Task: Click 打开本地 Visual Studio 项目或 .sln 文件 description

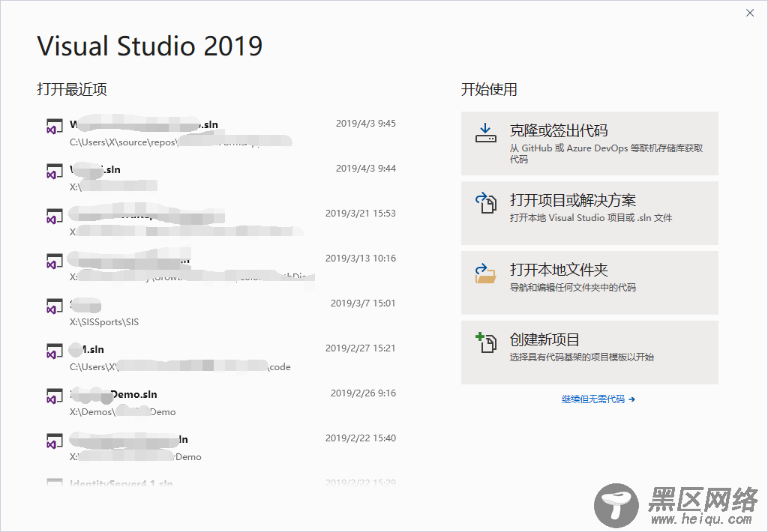Action: click(591, 218)
